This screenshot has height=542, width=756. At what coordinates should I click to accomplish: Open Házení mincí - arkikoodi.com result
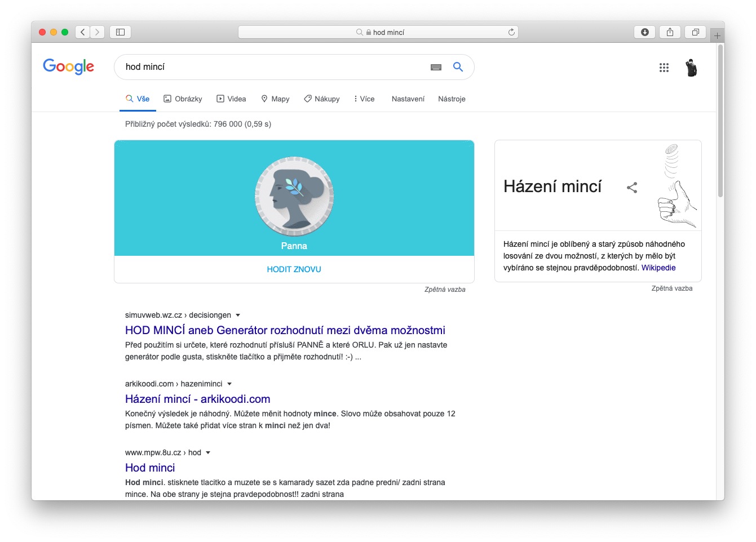click(198, 399)
